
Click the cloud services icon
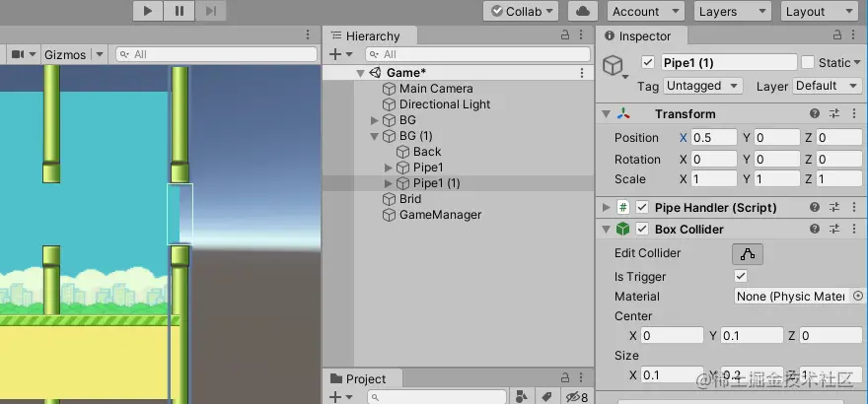(x=582, y=11)
